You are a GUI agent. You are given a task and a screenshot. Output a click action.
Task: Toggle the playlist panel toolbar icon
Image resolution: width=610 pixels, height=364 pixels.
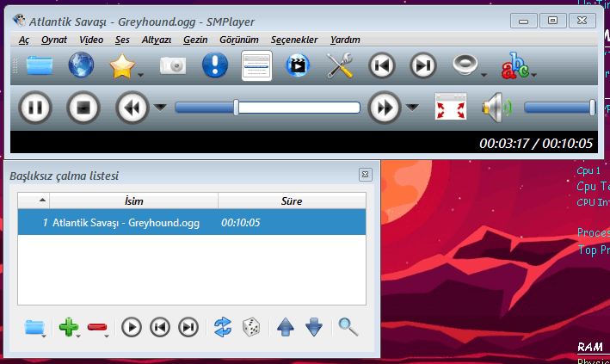256,65
